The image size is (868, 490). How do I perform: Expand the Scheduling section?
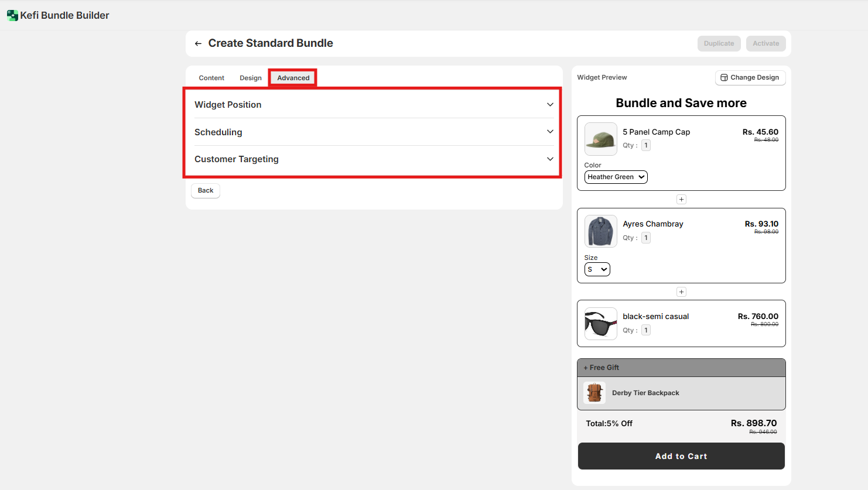(x=374, y=132)
